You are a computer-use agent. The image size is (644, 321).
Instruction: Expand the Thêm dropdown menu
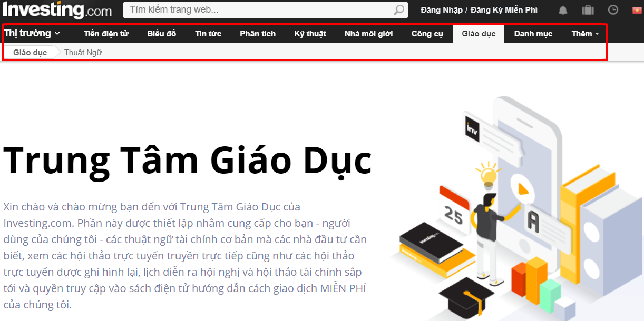(585, 34)
